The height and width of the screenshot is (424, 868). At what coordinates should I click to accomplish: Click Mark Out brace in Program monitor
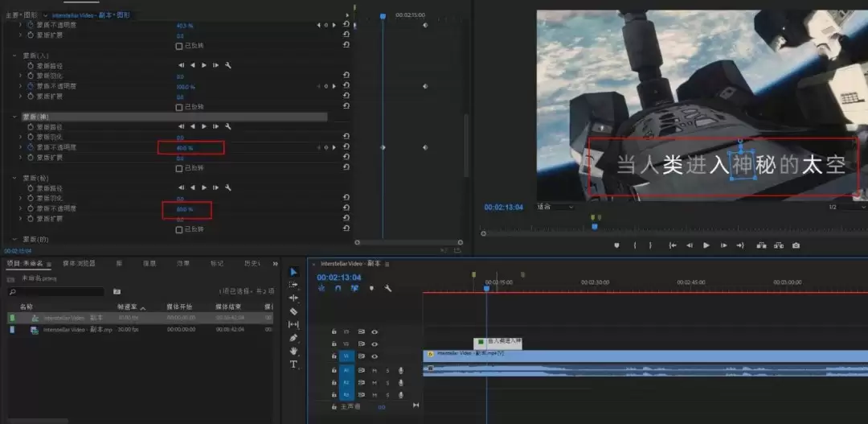click(650, 245)
